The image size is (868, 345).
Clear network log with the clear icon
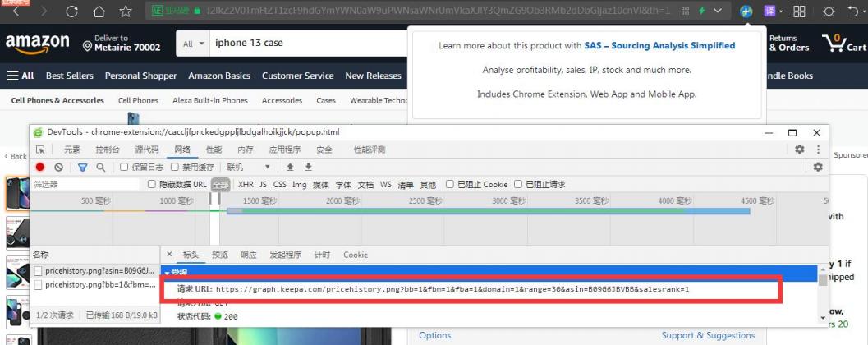pyautogui.click(x=58, y=168)
